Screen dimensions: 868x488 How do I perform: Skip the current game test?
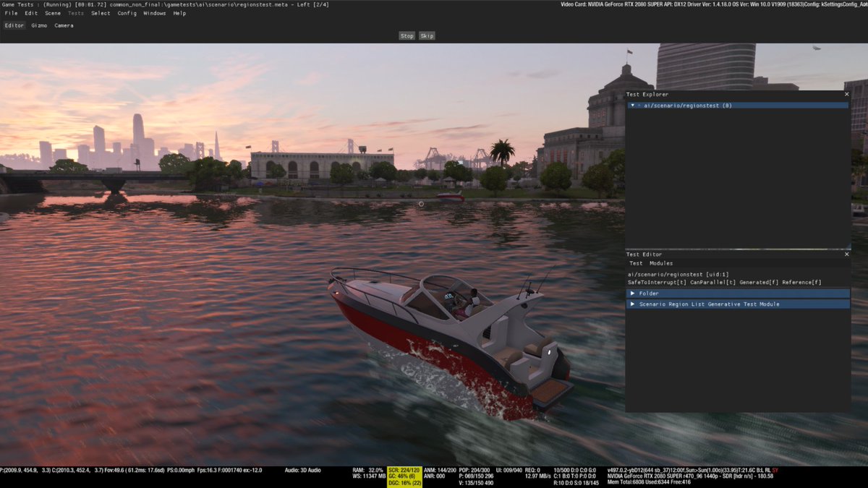point(427,35)
